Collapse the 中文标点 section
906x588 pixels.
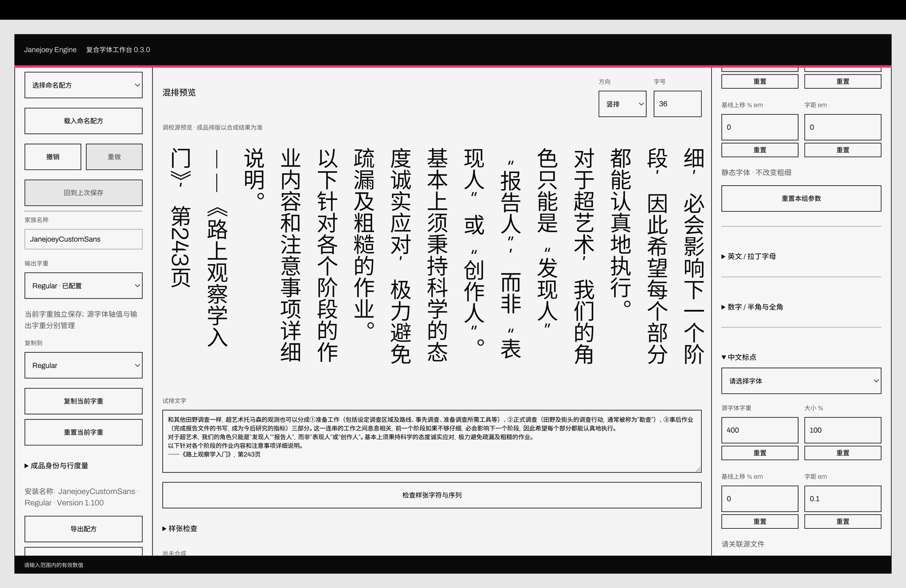pos(739,357)
